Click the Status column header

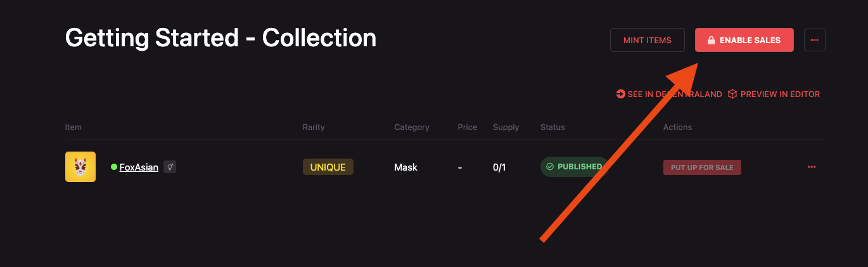(x=552, y=127)
